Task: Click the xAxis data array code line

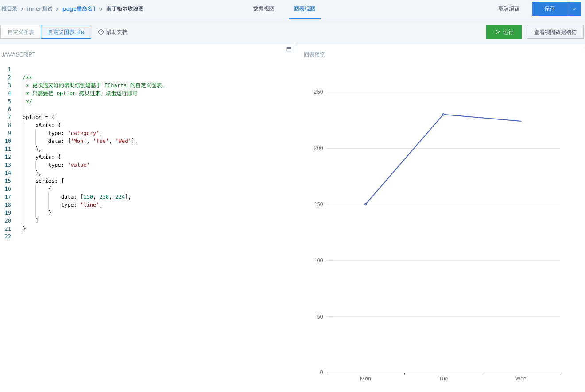Action: (x=93, y=141)
